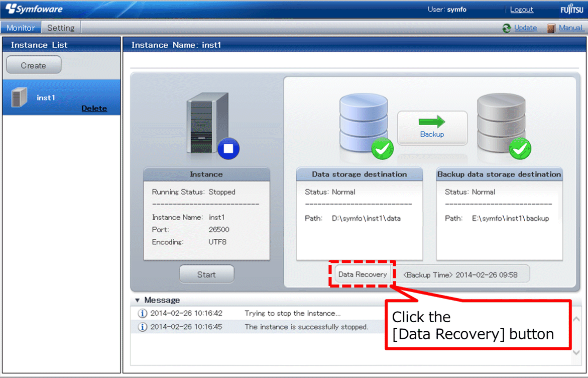This screenshot has height=378, width=588.
Task: Click the encoding value UTF8
Action: [x=217, y=242]
